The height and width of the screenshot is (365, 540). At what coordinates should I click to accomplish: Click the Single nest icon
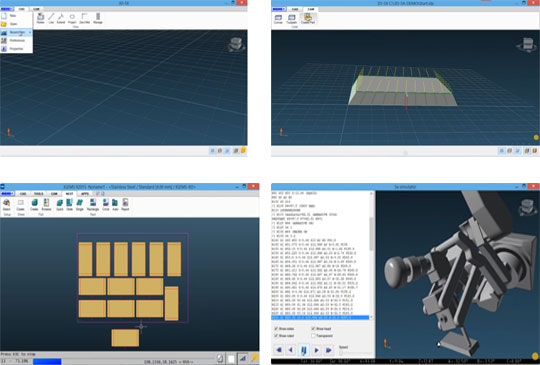80,205
